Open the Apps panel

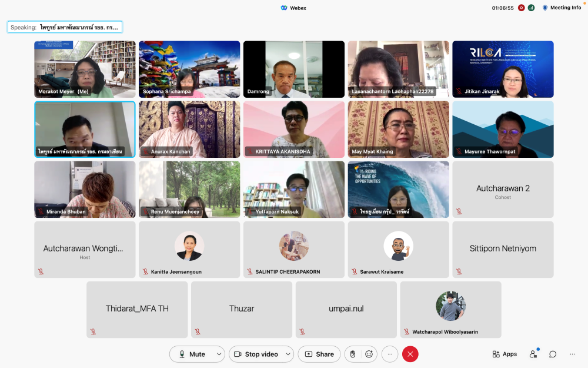tap(505, 354)
